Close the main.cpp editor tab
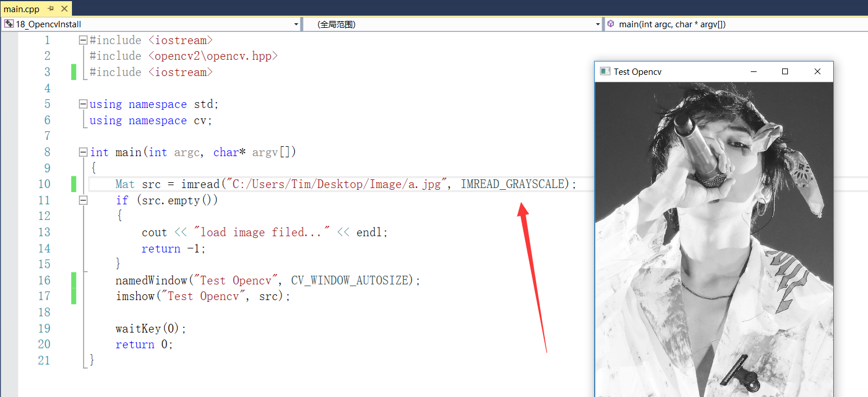This screenshot has width=868, height=397. [x=64, y=9]
